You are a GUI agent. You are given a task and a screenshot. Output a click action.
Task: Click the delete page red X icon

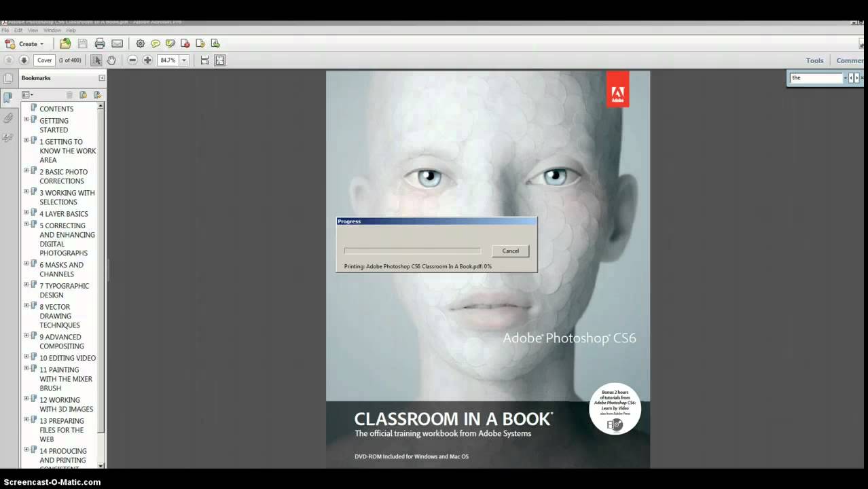click(x=185, y=43)
